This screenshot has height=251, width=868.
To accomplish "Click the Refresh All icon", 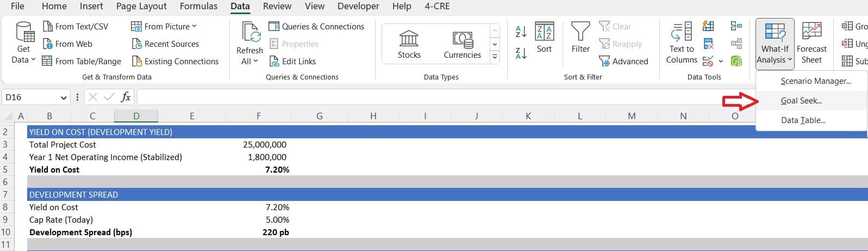I will click(x=251, y=32).
